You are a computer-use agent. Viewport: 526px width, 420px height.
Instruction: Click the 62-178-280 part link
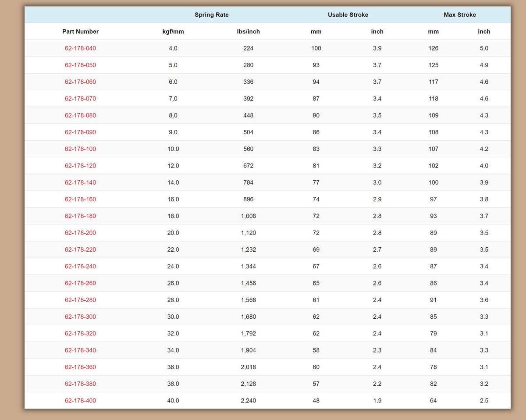(80, 300)
